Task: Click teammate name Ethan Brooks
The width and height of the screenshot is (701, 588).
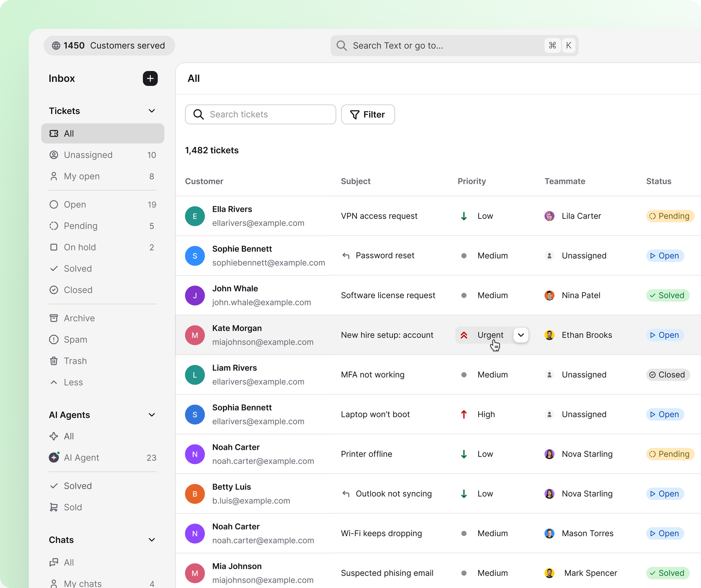Action: [x=587, y=335]
